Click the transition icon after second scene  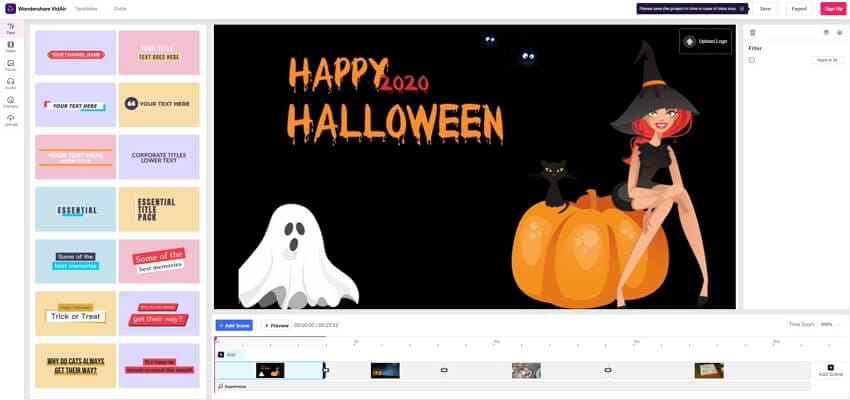[x=444, y=370]
